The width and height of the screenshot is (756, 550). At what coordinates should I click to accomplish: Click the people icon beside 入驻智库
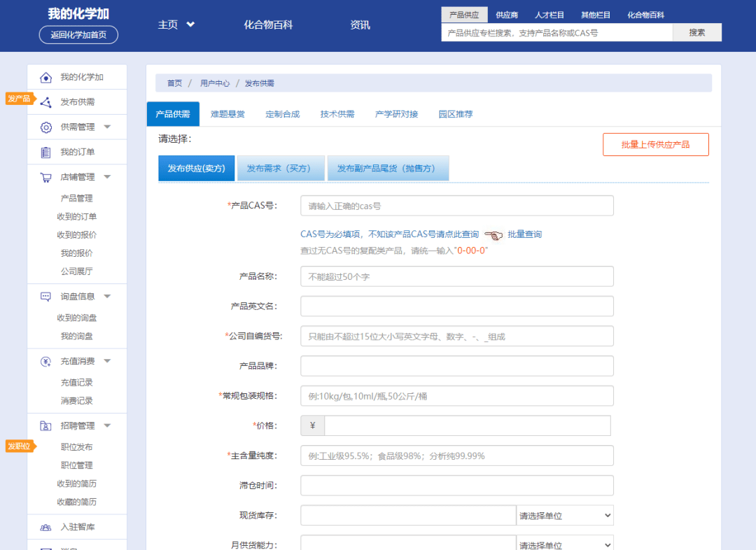pyautogui.click(x=45, y=528)
